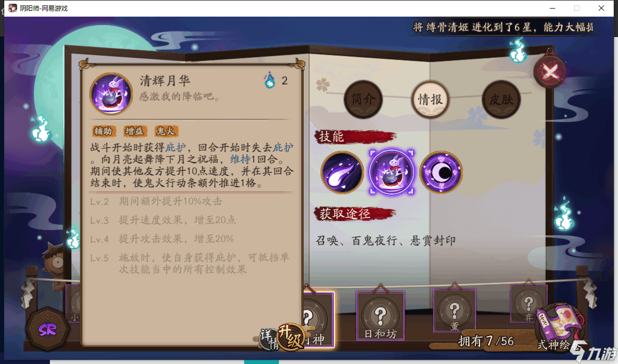Image resolution: width=618 pixels, height=364 pixels.
Task: Click the 详情 details button
Action: pyautogui.click(x=269, y=339)
